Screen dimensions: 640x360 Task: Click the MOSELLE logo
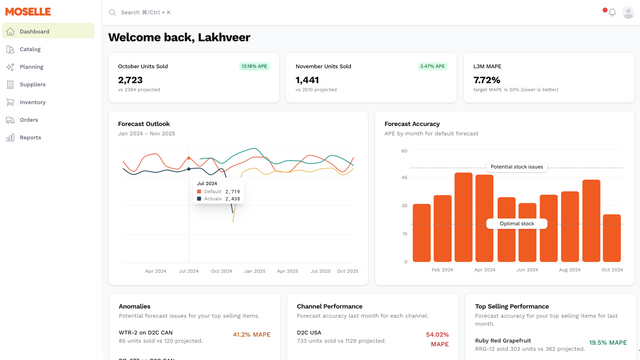click(28, 12)
